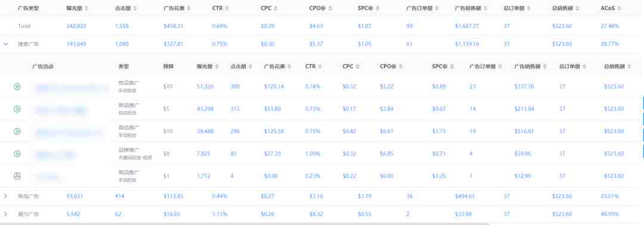The height and width of the screenshot is (225, 644).
Task: Click the paused status icon of the $1 budget campaign
Action: coord(17,176)
